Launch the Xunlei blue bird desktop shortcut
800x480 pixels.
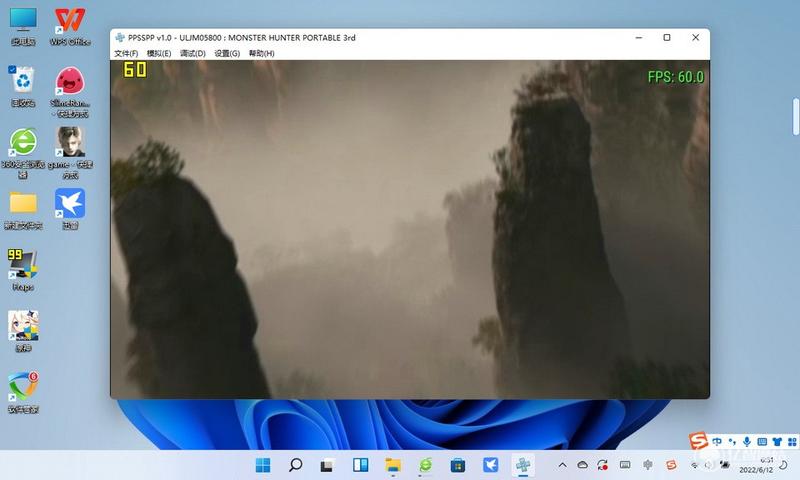tap(70, 209)
